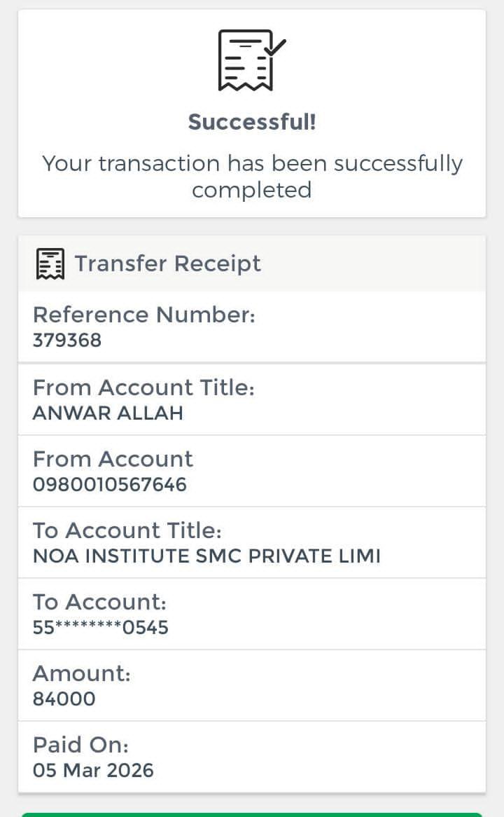Select the account number 0980010567646
Screen dimensions: 504x817
110,484
